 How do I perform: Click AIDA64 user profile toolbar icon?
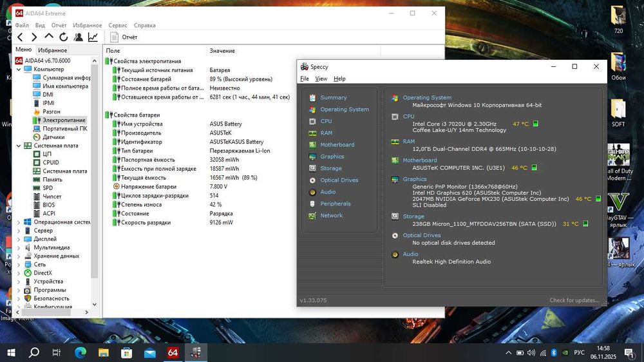[x=78, y=37]
